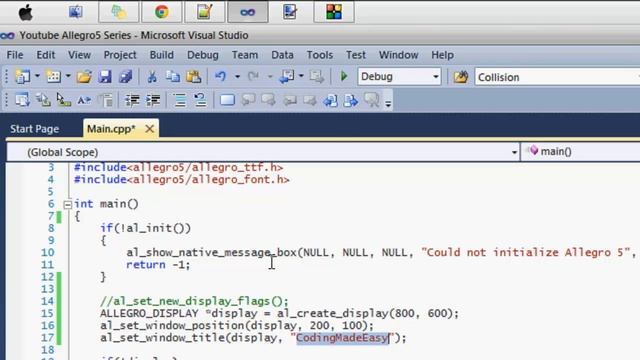Image resolution: width=640 pixels, height=360 pixels.
Task: Open the Test menu
Action: (356, 55)
